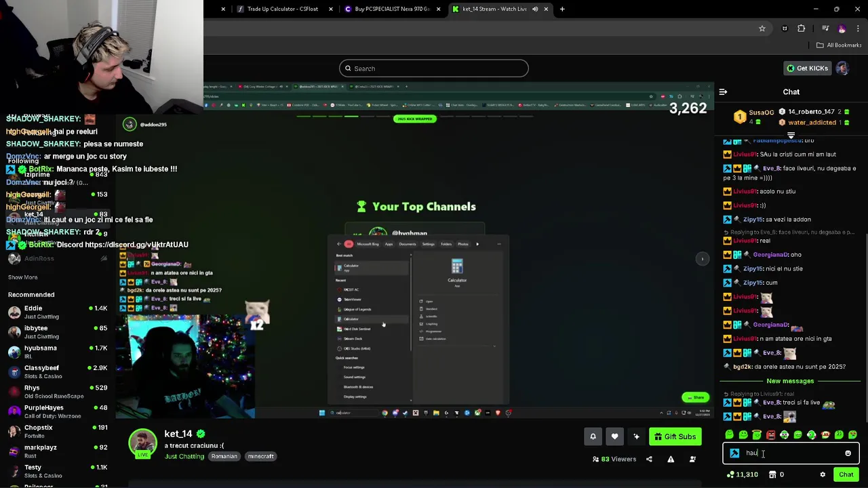Click the Get KICKs button

(x=806, y=68)
